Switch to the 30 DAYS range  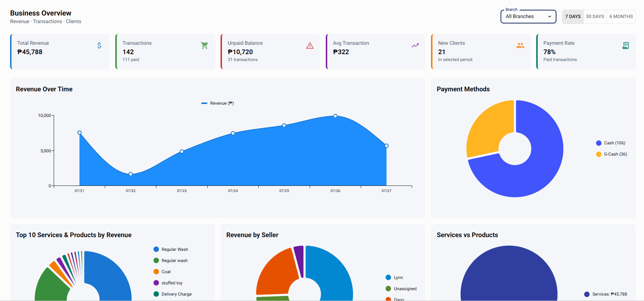(595, 17)
